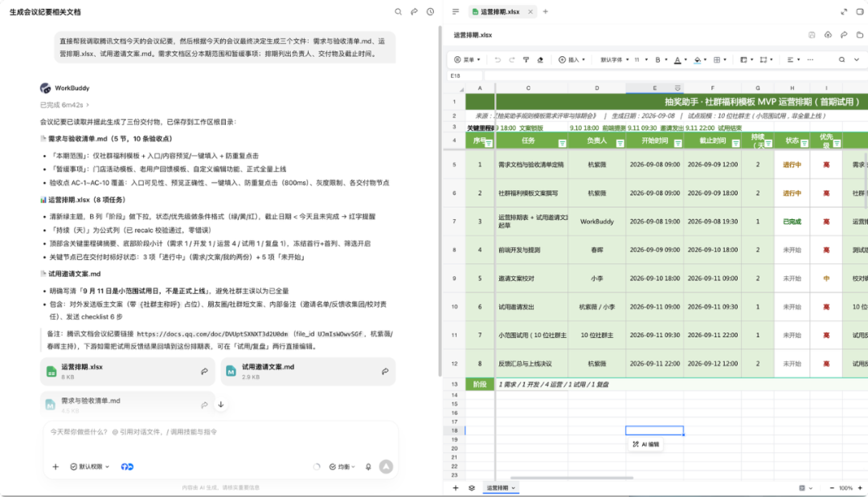Open the more options ellipsis in the toolbar
Screen dimensions: 868x497
tap(810, 59)
